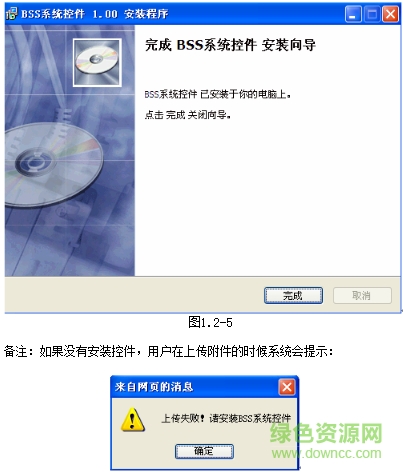
Task: Close the 来自网页的消息 dialog
Action: [x=287, y=387]
